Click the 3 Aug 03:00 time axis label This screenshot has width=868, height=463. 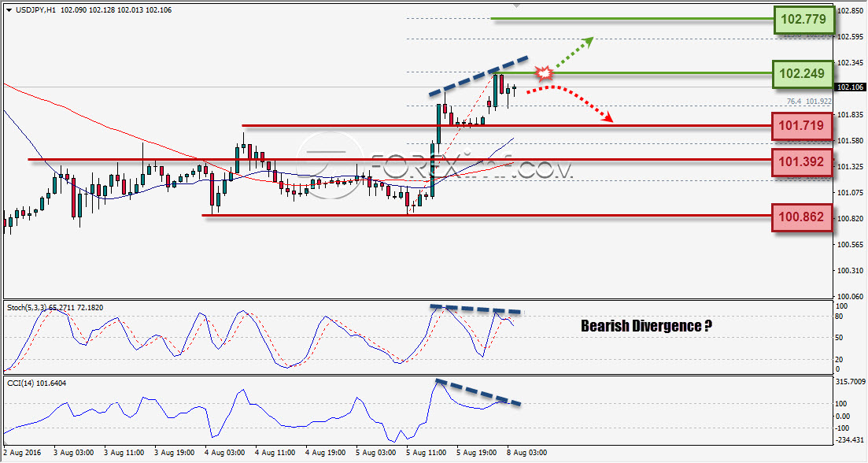[x=74, y=453]
